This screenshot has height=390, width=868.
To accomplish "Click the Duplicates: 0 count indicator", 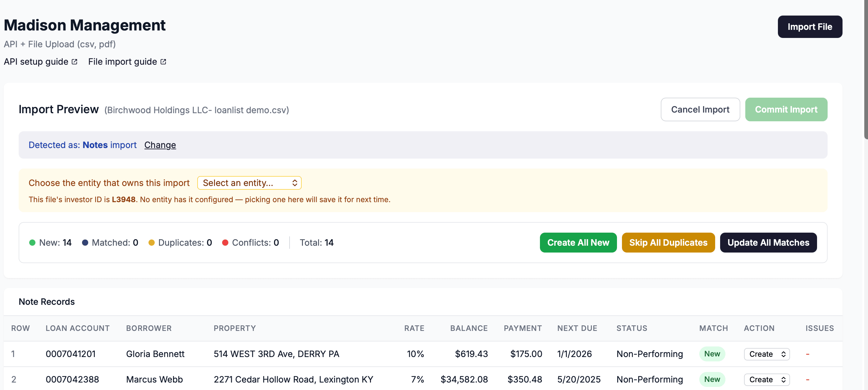I will (x=180, y=243).
